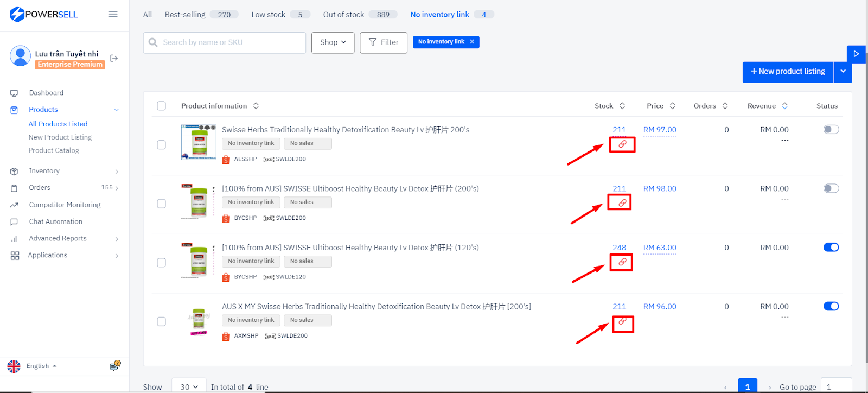868x393 pixels.
Task: Click the New product listing button
Action: point(788,72)
